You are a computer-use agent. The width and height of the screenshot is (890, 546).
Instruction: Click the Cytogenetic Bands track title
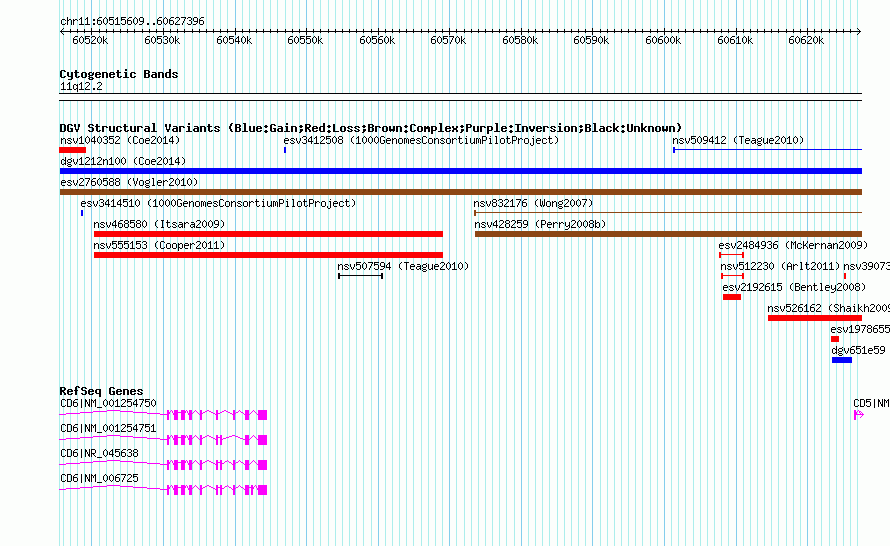[119, 74]
